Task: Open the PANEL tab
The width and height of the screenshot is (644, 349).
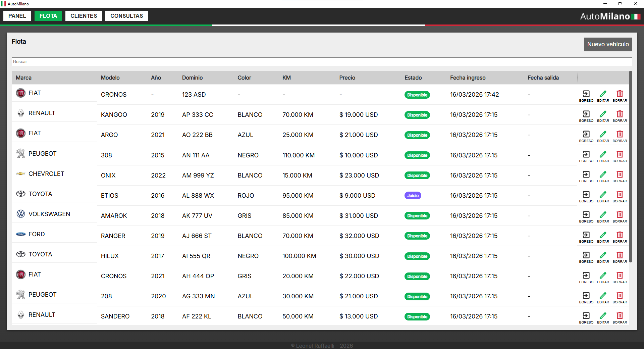Action: (17, 16)
